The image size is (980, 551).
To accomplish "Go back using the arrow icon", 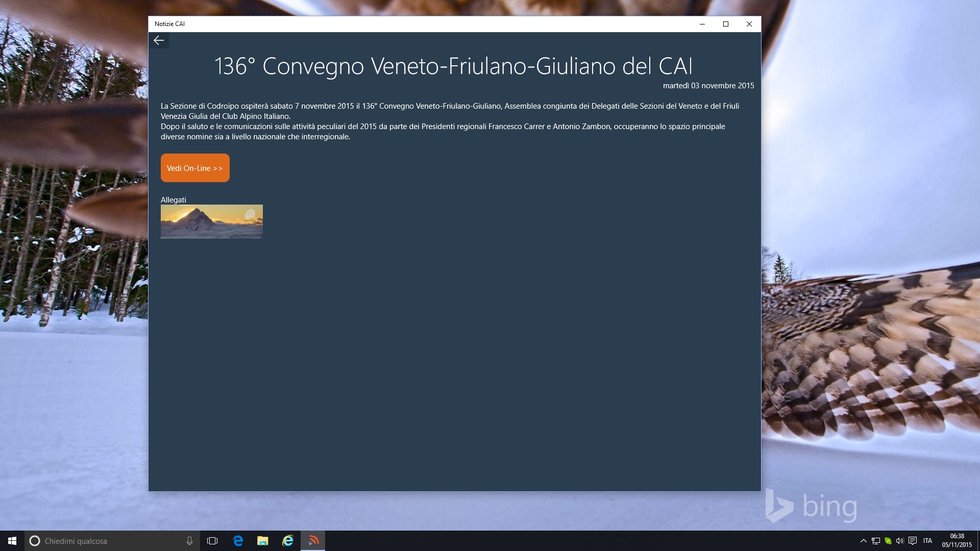I will pyautogui.click(x=159, y=40).
